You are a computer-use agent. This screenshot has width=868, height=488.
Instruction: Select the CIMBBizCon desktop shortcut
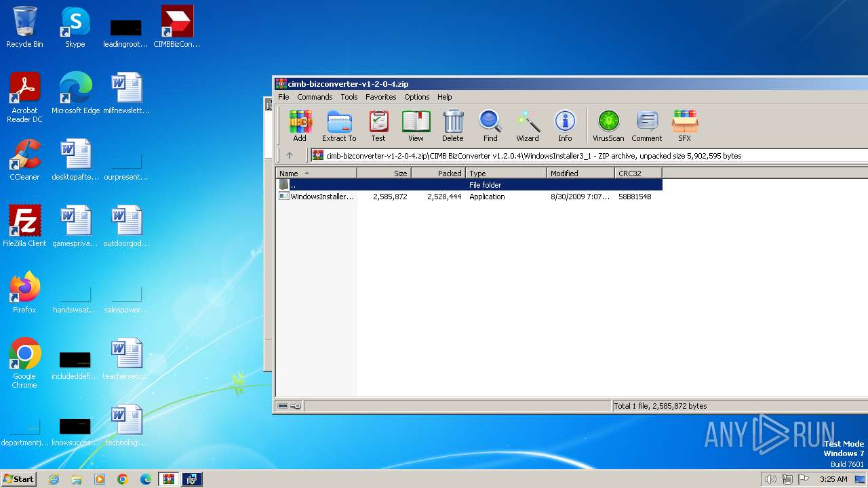pyautogui.click(x=177, y=27)
